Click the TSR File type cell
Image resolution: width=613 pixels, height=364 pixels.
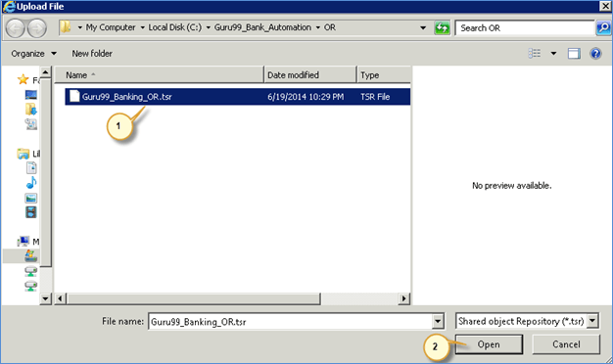click(375, 97)
